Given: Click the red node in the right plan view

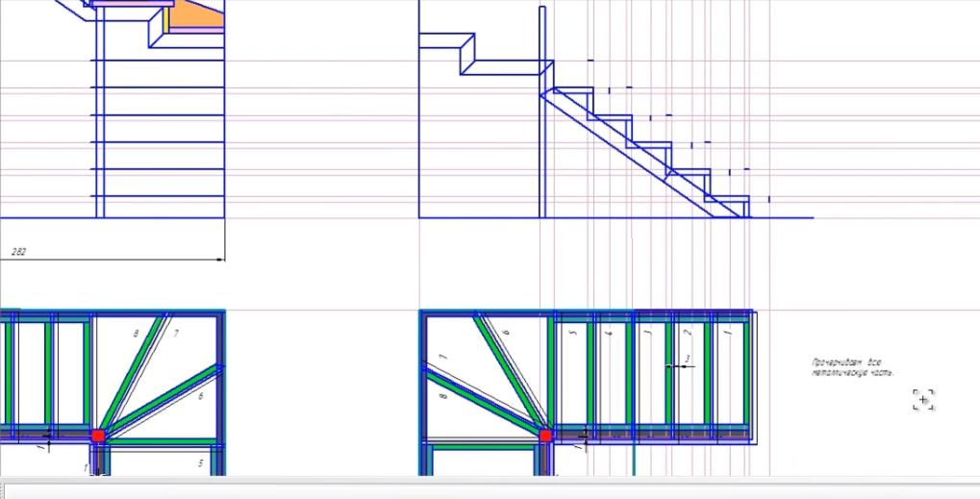Looking at the screenshot, I should pyautogui.click(x=546, y=436).
